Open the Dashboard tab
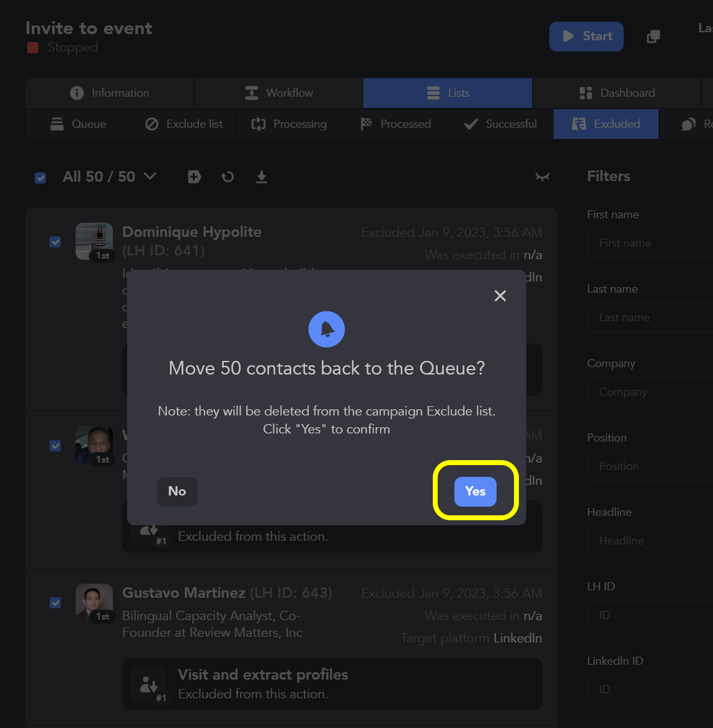The height and width of the screenshot is (728, 713). [x=616, y=93]
